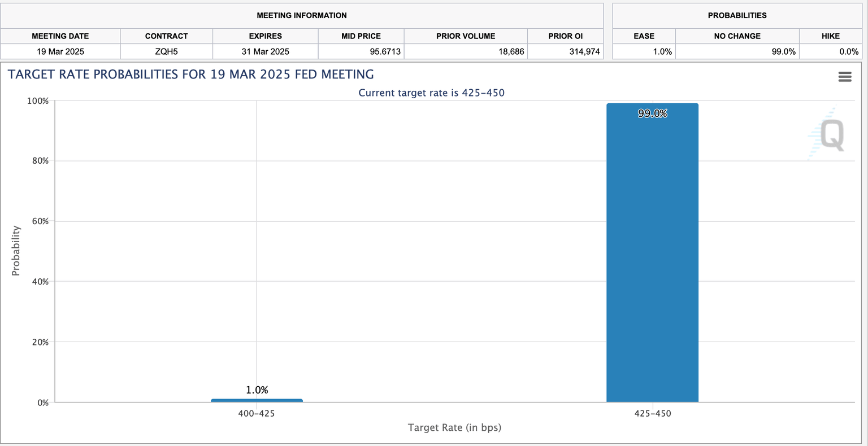Viewport: 868px width, 446px height.
Task: Click the PRIOR OI column header
Action: [565, 36]
